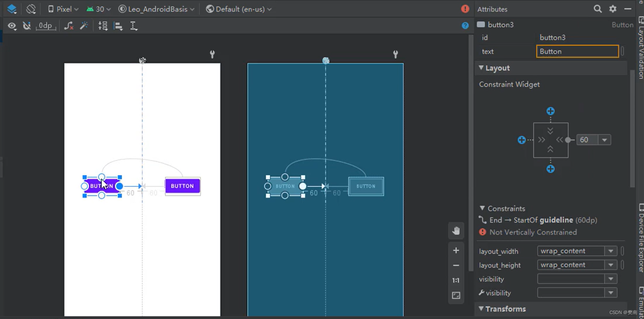This screenshot has width=644, height=319.
Task: Click the zoom to fit screen icon
Action: click(456, 295)
